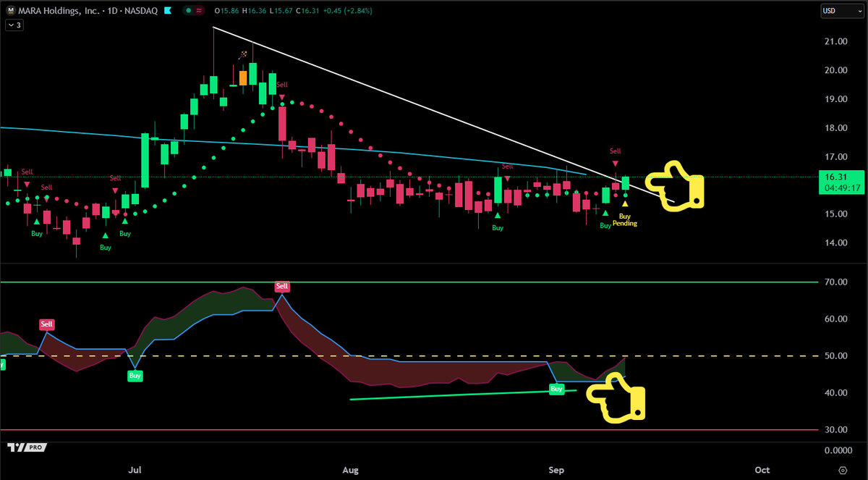Click the Oct label on the time axis

pyautogui.click(x=762, y=469)
